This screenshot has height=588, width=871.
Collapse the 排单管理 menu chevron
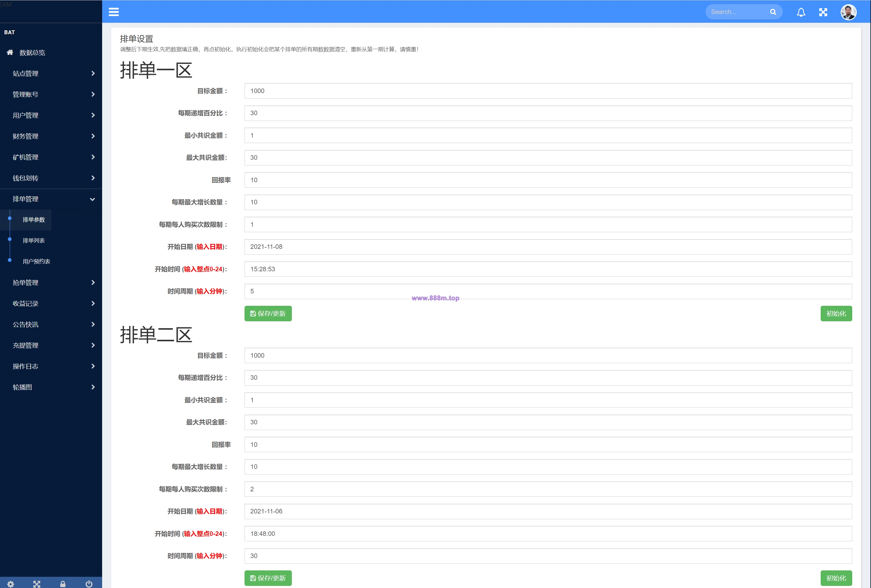click(x=92, y=199)
